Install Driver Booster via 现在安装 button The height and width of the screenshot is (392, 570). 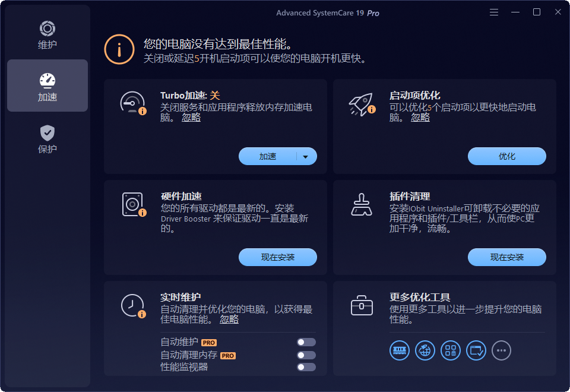(x=277, y=257)
